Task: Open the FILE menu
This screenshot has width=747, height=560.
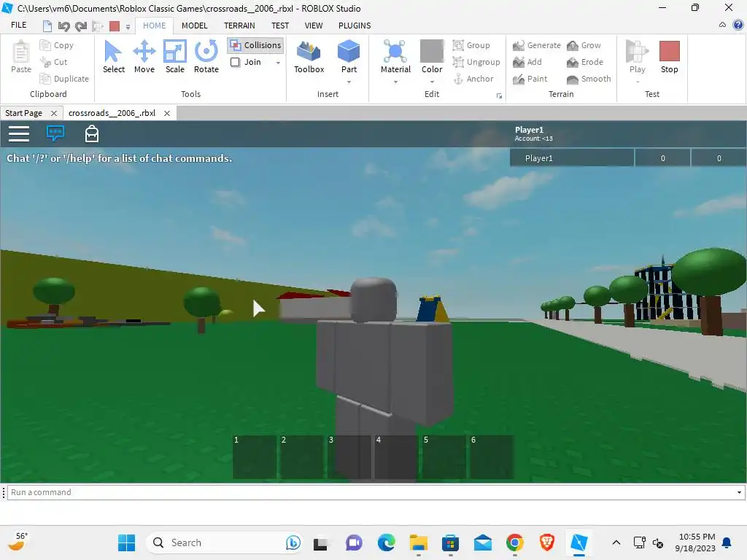Action: tap(18, 26)
